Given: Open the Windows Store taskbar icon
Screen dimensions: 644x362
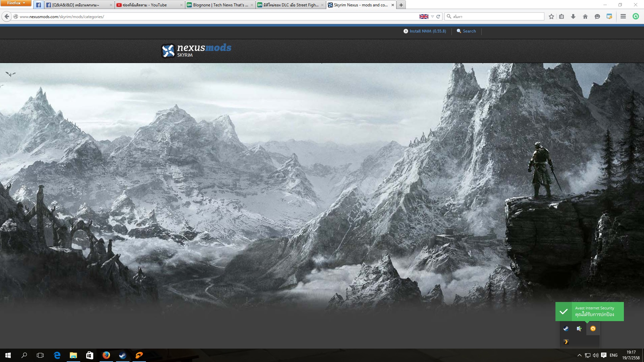Looking at the screenshot, I should [x=90, y=355].
